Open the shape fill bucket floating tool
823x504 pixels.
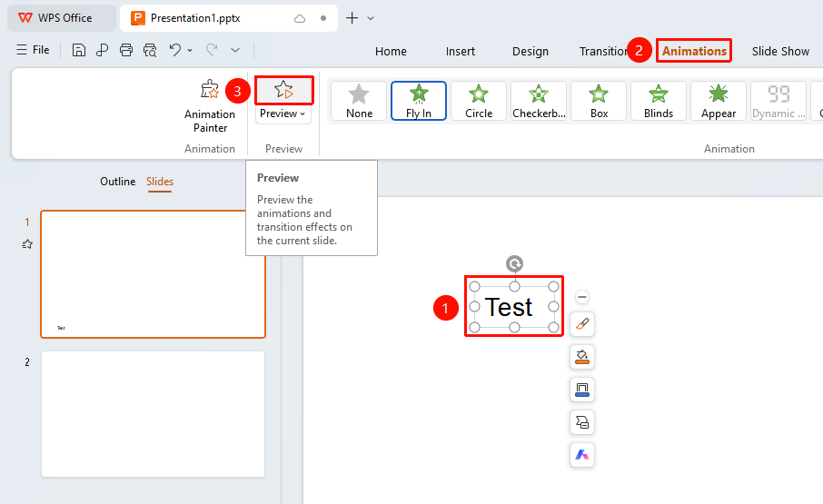click(x=582, y=357)
